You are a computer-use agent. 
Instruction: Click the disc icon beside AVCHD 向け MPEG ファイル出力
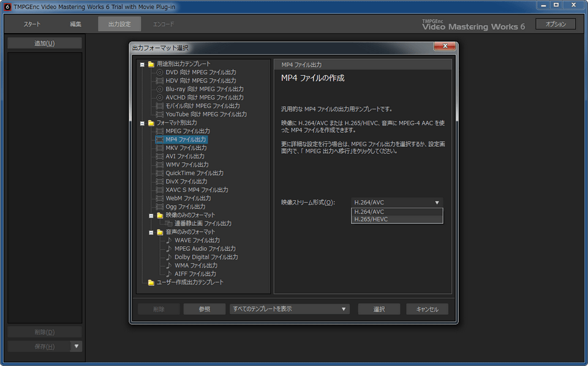pos(159,97)
